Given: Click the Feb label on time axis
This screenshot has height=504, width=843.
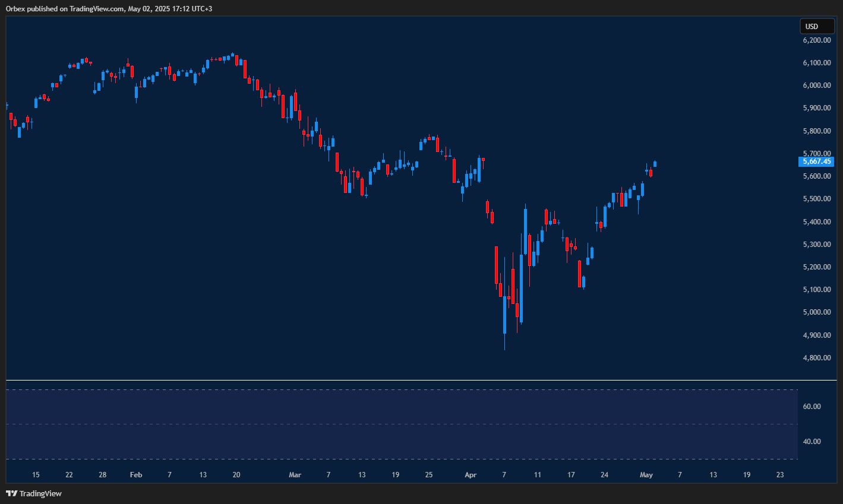Looking at the screenshot, I should point(136,475).
